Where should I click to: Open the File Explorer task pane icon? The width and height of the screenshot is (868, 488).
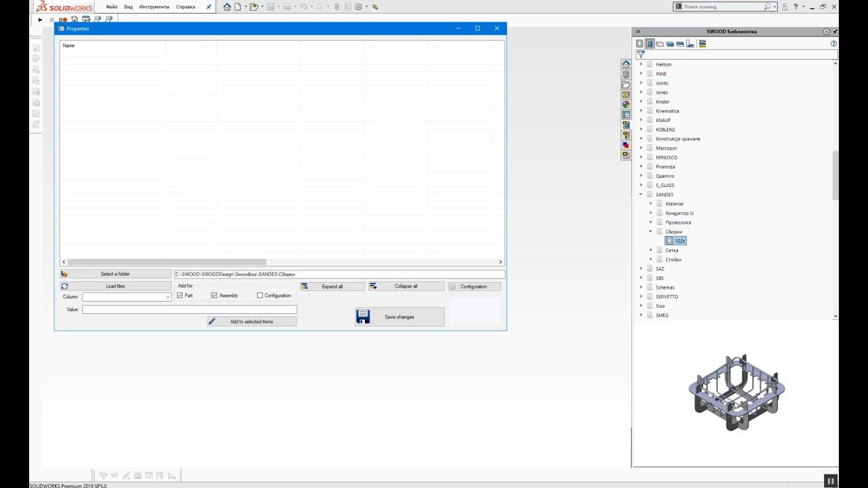click(626, 84)
